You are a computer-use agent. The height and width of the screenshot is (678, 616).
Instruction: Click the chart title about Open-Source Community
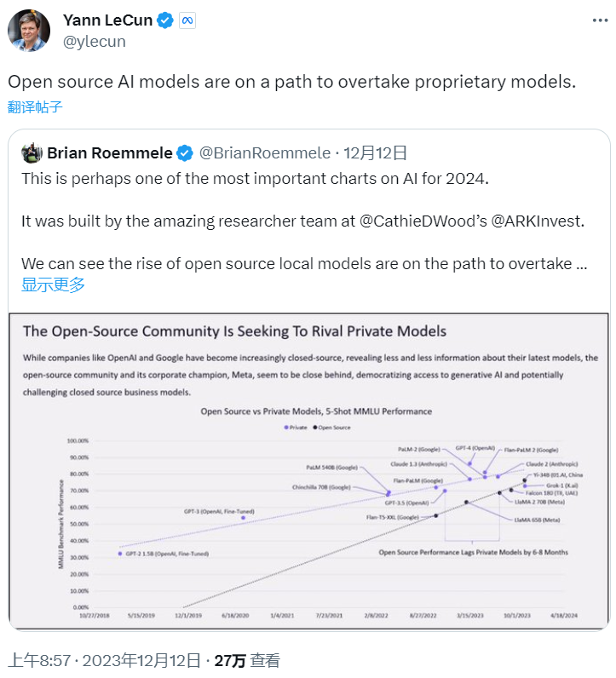(234, 330)
